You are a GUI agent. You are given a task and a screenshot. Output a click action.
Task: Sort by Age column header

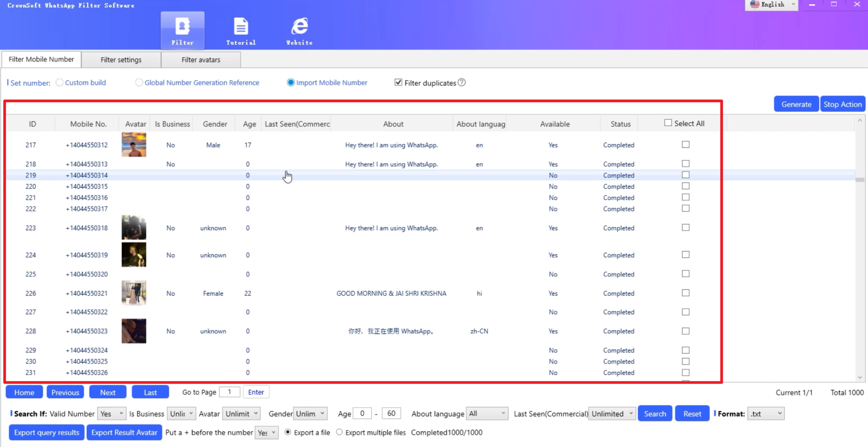coord(249,124)
